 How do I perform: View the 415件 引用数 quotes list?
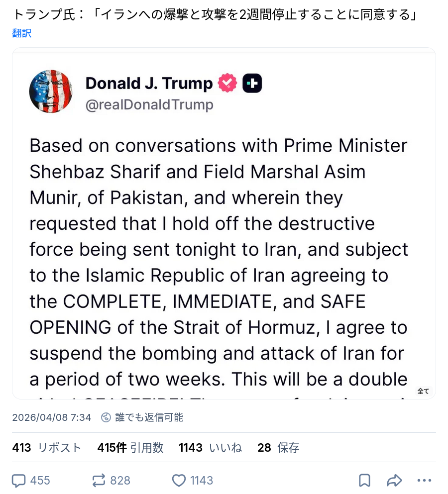pyautogui.click(x=130, y=447)
